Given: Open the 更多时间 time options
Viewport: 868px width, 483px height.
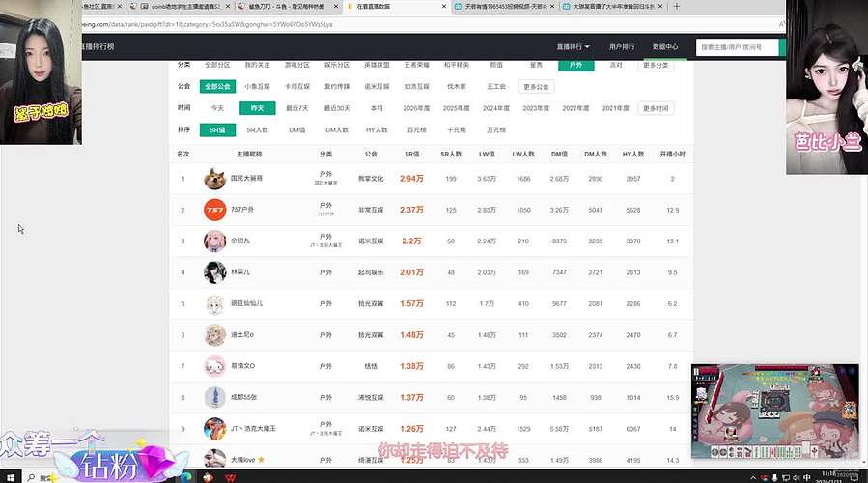Looking at the screenshot, I should (x=655, y=108).
